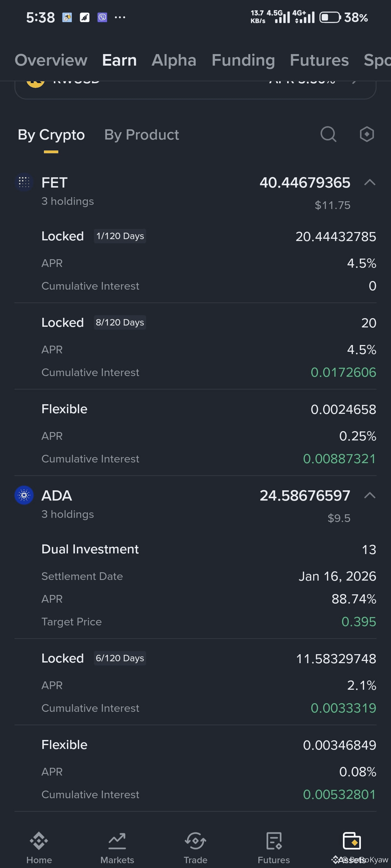This screenshot has height=868, width=391.
Task: Tap the FET coin icon
Action: [24, 182]
